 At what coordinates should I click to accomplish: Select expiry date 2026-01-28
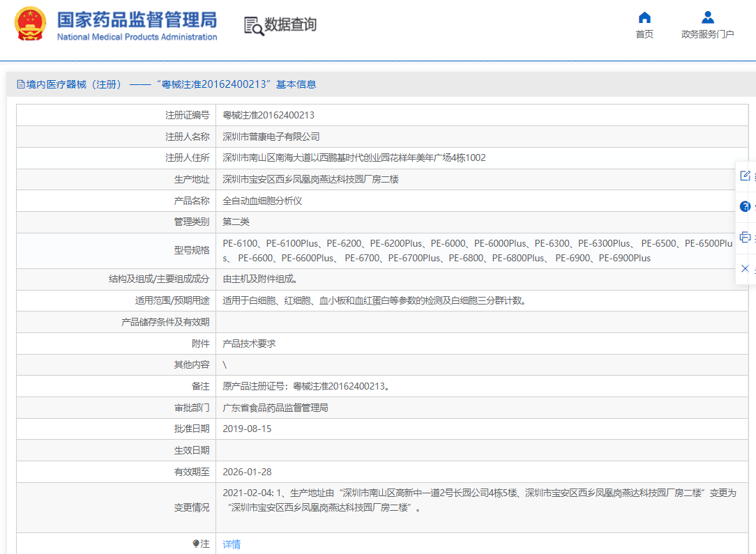(x=247, y=472)
